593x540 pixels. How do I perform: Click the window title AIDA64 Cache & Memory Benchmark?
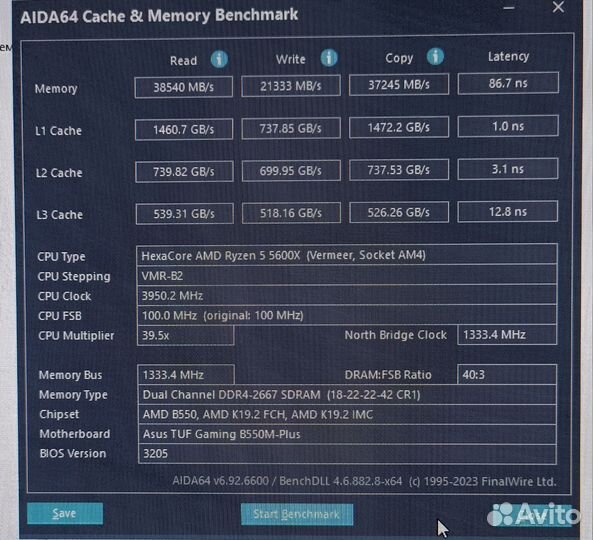coord(159,16)
